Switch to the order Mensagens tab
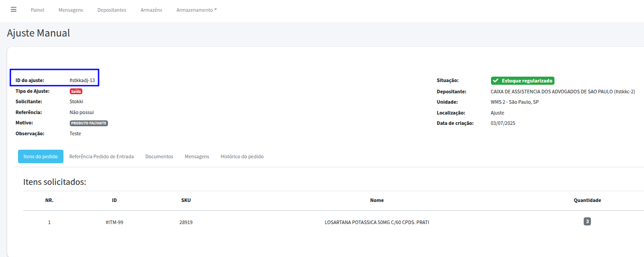This screenshot has height=257, width=644. pos(197,156)
